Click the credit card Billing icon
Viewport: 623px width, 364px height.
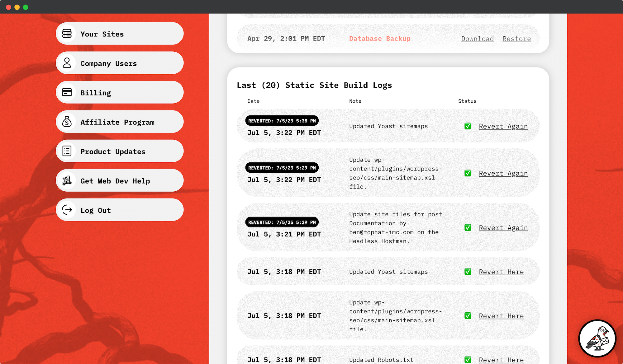click(67, 92)
